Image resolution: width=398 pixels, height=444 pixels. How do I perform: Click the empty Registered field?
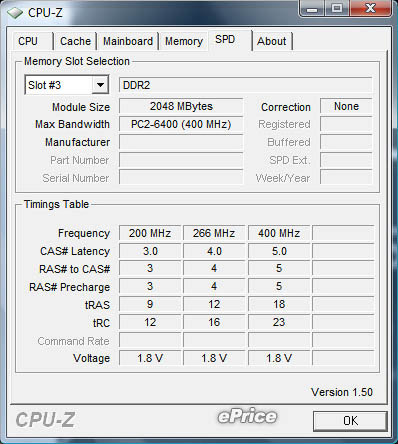(x=346, y=124)
